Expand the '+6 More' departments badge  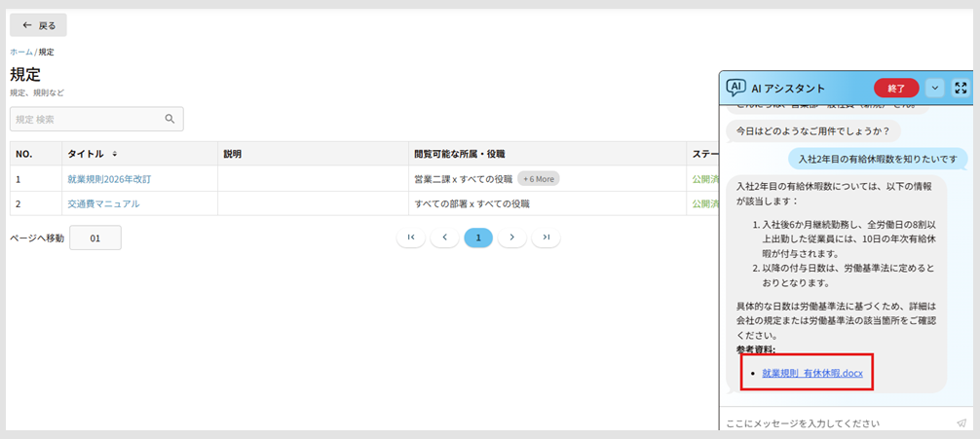(538, 179)
